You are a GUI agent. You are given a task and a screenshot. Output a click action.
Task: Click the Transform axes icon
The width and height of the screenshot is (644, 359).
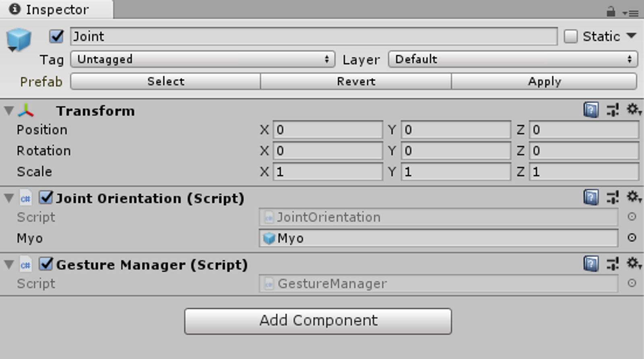(26, 110)
